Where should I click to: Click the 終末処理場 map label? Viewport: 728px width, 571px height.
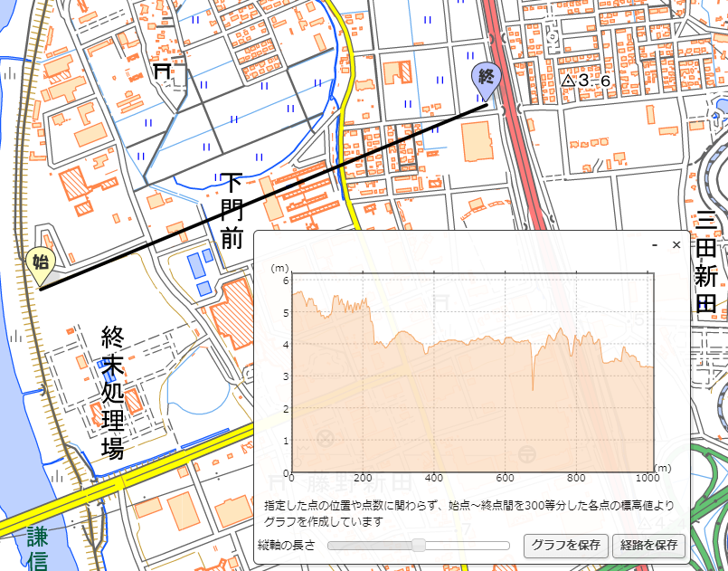113,393
